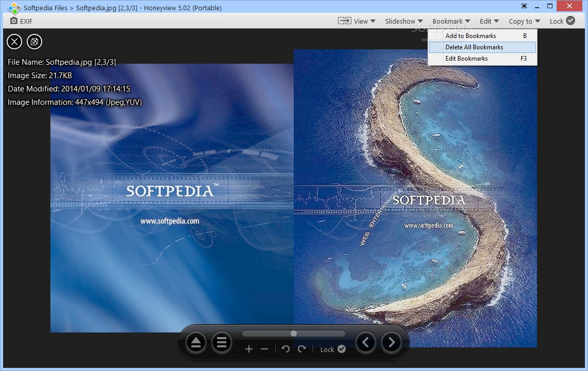This screenshot has height=371, width=588.
Task: Click the Honeyview app logo in title bar
Action: click(14, 8)
